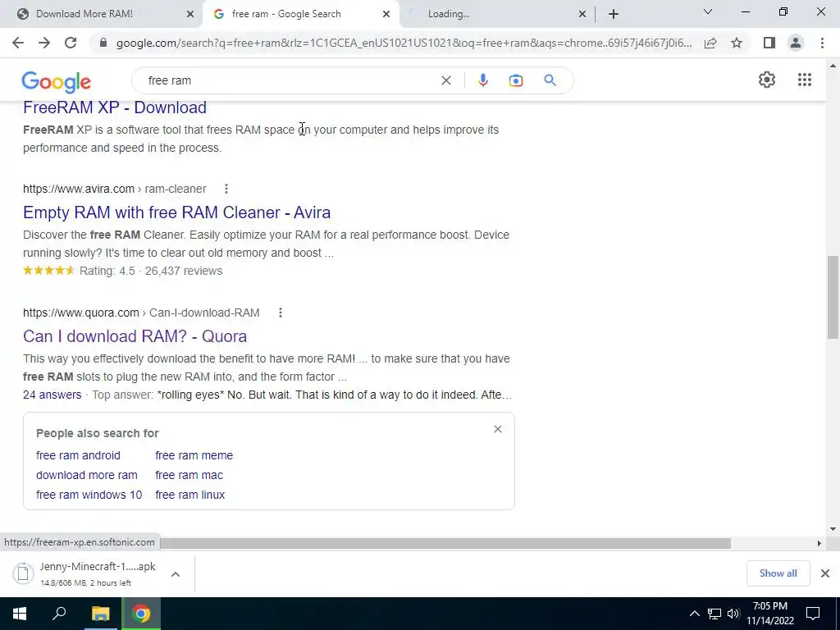Reload the current page

point(71,43)
